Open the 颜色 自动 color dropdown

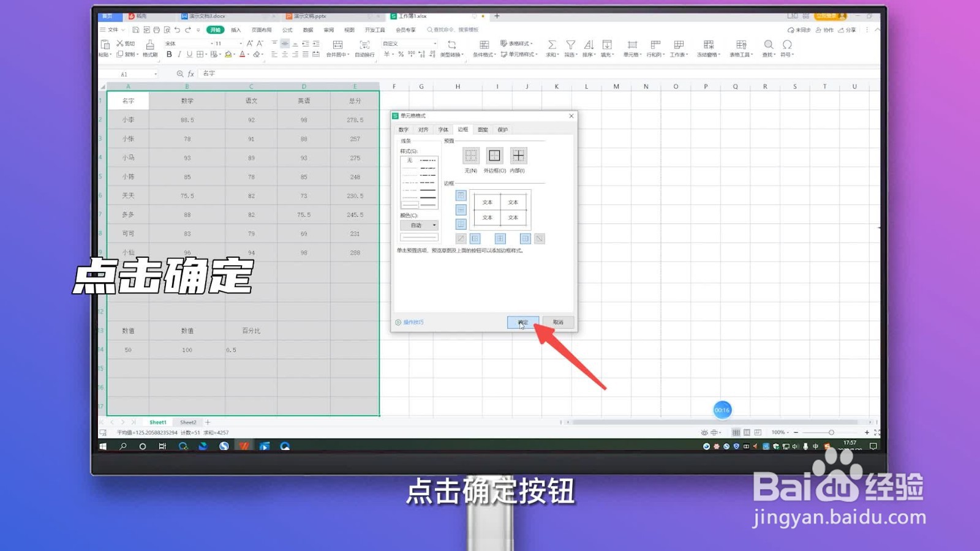420,225
